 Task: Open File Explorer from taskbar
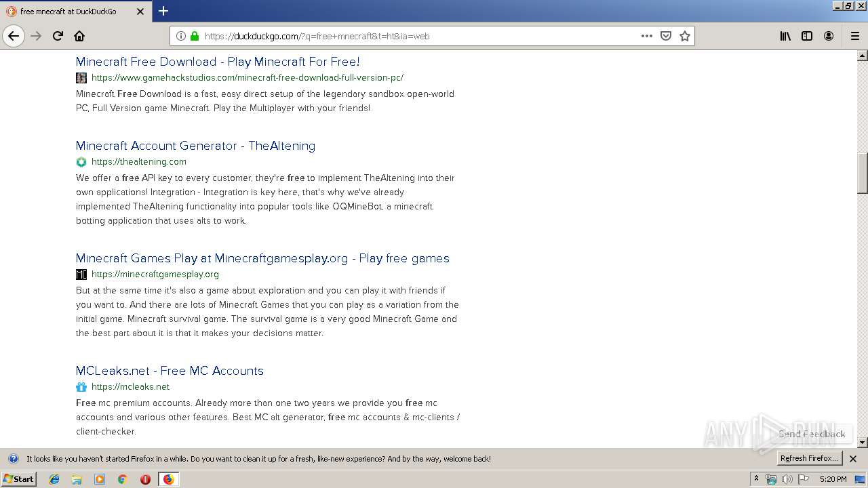tap(77, 479)
